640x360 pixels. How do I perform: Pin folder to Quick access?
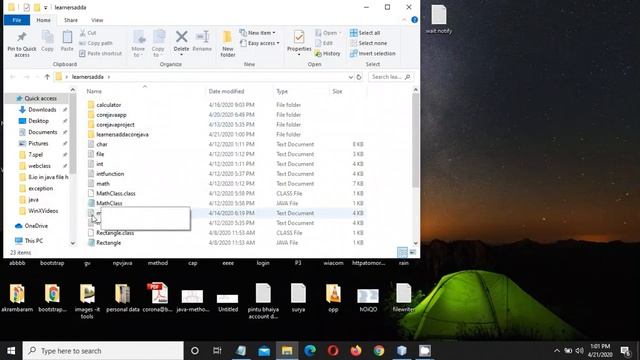(x=22, y=44)
